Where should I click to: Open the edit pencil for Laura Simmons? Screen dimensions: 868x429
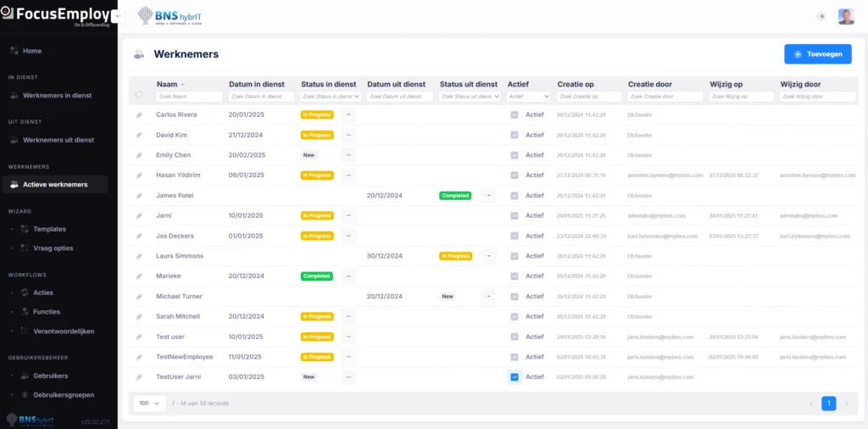click(139, 256)
